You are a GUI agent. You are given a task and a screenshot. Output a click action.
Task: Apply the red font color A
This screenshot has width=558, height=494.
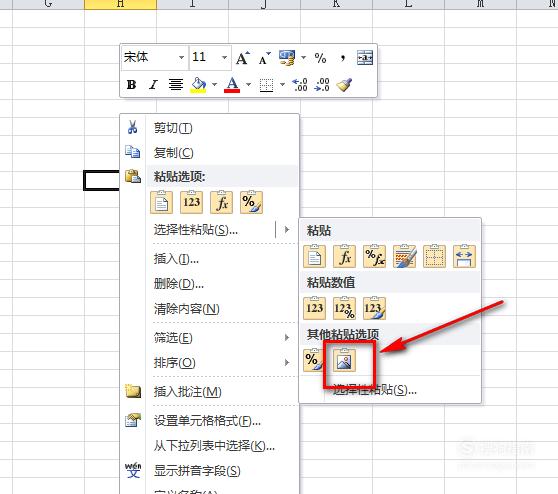[232, 85]
